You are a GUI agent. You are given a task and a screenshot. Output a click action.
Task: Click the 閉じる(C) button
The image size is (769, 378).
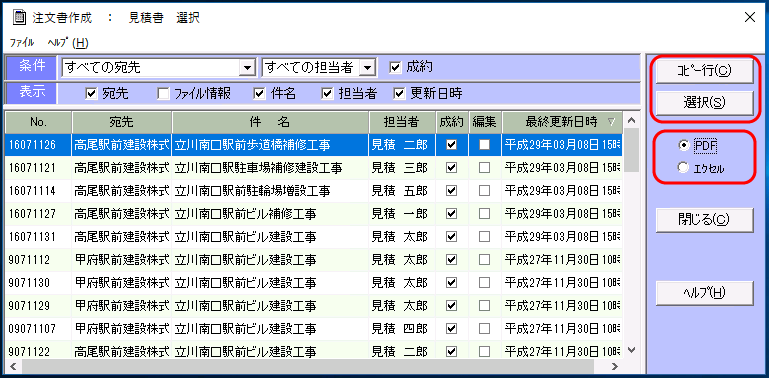click(704, 220)
